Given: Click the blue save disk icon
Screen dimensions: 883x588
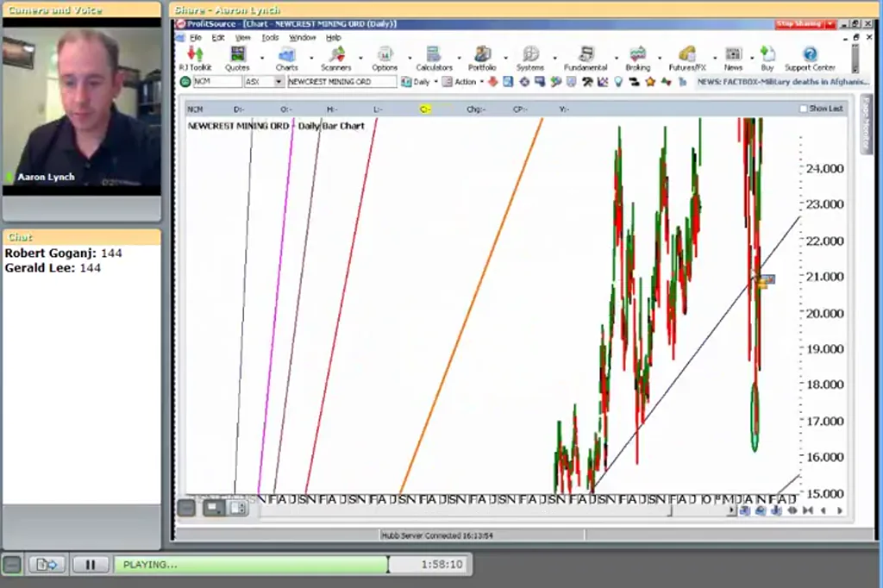Looking at the screenshot, I should click(x=508, y=82).
